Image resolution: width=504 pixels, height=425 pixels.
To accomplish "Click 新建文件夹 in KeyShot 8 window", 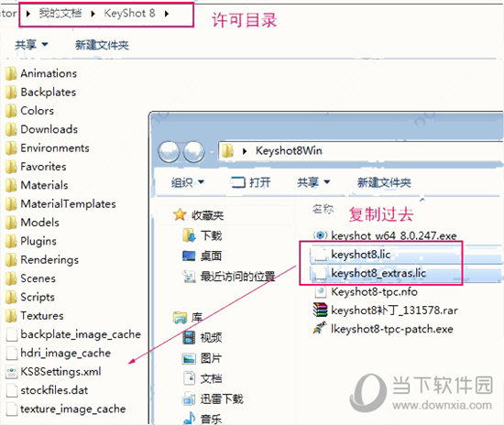I will [x=102, y=45].
